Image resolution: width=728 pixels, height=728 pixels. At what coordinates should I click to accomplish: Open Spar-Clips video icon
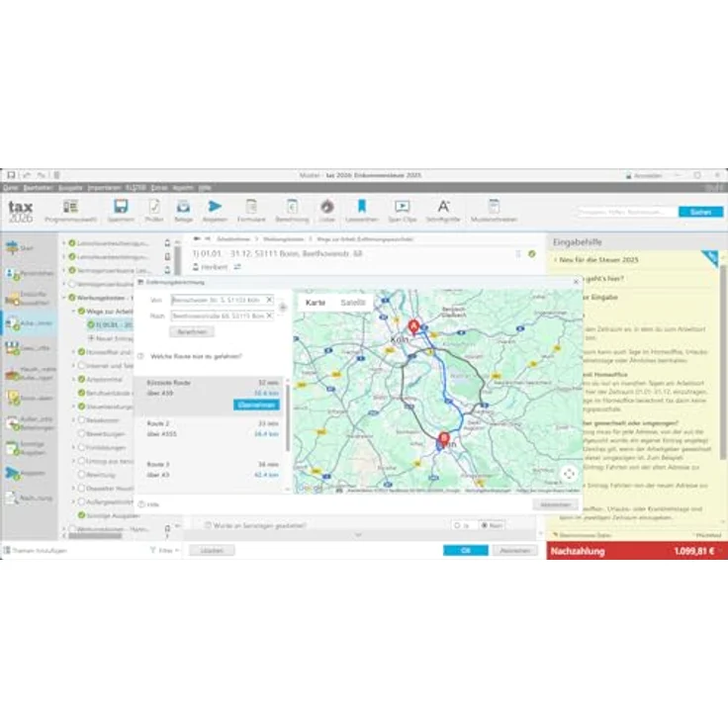402,206
